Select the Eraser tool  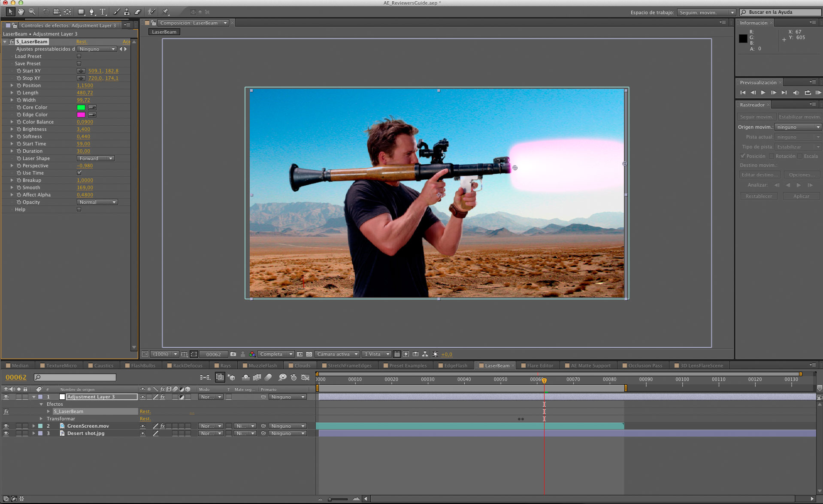tap(138, 12)
